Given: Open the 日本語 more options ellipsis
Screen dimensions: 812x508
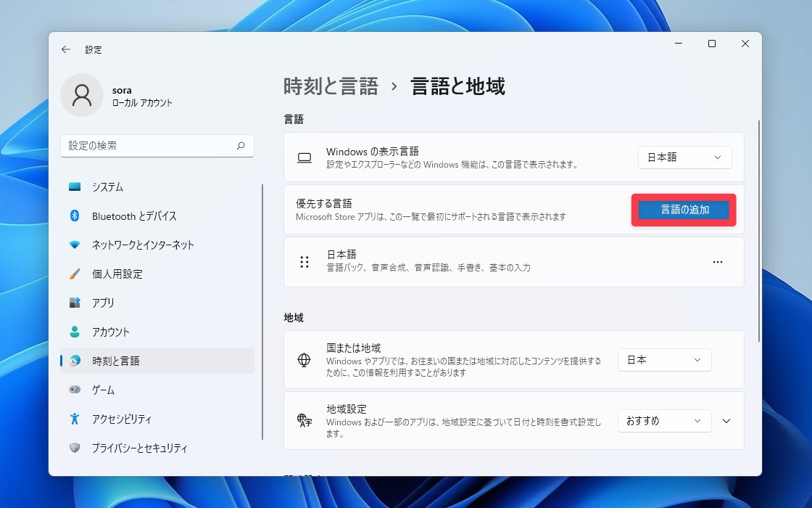Looking at the screenshot, I should point(717,262).
